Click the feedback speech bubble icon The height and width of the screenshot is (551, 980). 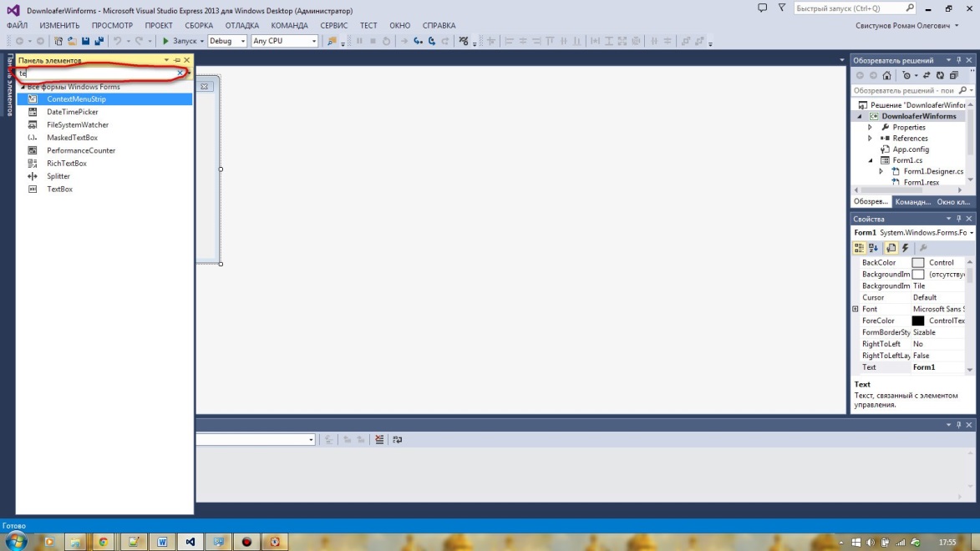pyautogui.click(x=762, y=8)
